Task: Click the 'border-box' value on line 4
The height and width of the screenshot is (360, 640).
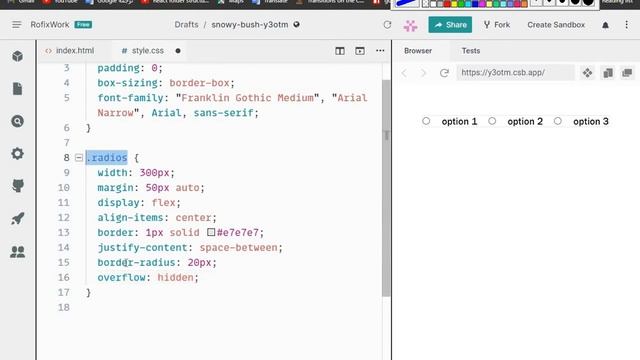Action: click(x=199, y=83)
